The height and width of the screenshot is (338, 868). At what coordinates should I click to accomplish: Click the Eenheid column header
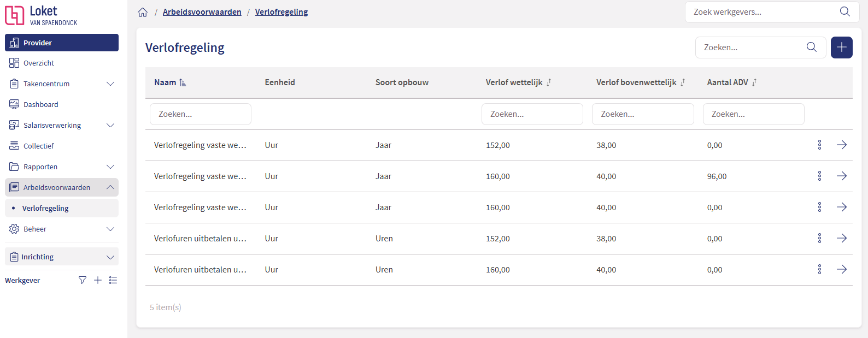pos(280,82)
